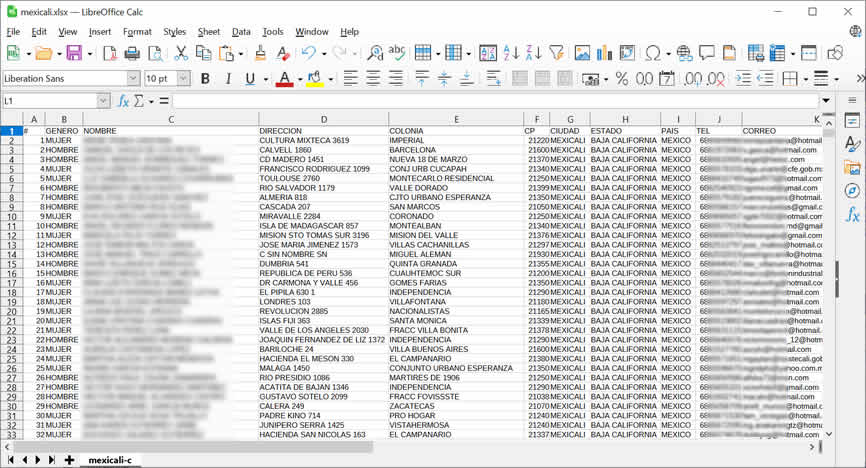Open the File menu
Viewport: 866px width, 468px height.
click(13, 32)
